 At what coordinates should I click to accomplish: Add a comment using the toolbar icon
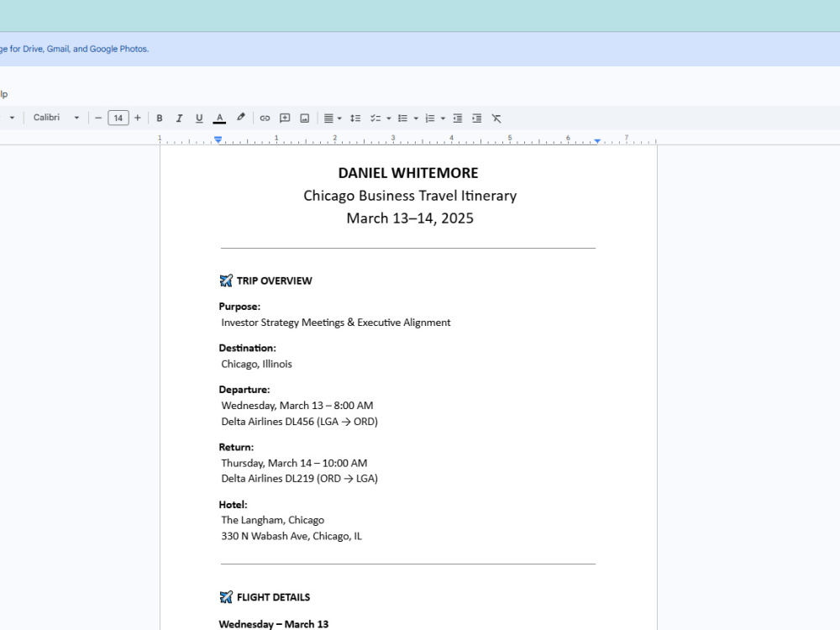point(285,118)
